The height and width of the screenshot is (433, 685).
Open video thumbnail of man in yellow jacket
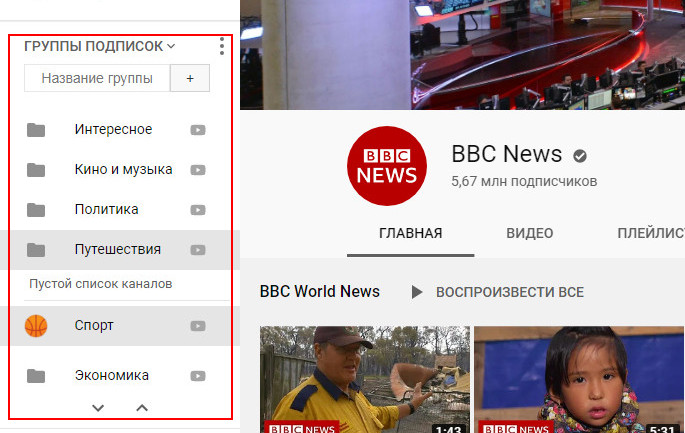(x=365, y=380)
